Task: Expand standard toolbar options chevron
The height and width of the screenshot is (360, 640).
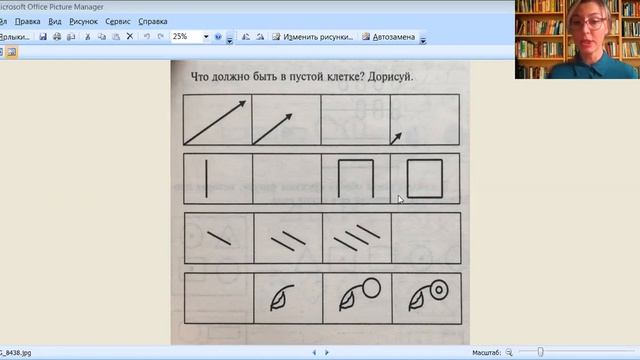Action: point(229,39)
